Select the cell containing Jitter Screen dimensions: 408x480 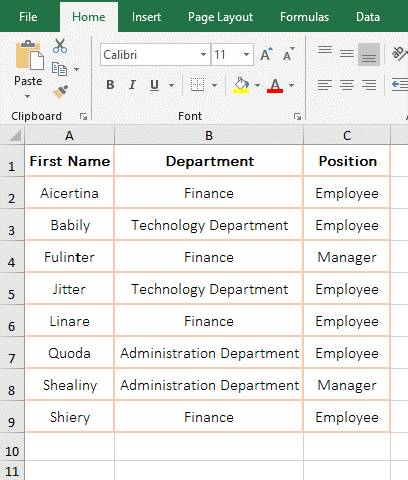[x=69, y=289]
